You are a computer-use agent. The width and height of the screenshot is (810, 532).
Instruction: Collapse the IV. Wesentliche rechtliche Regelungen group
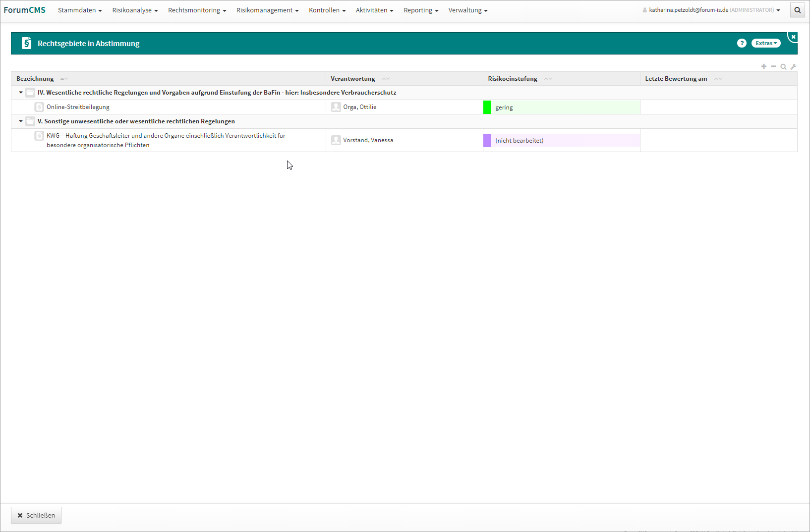(x=21, y=93)
